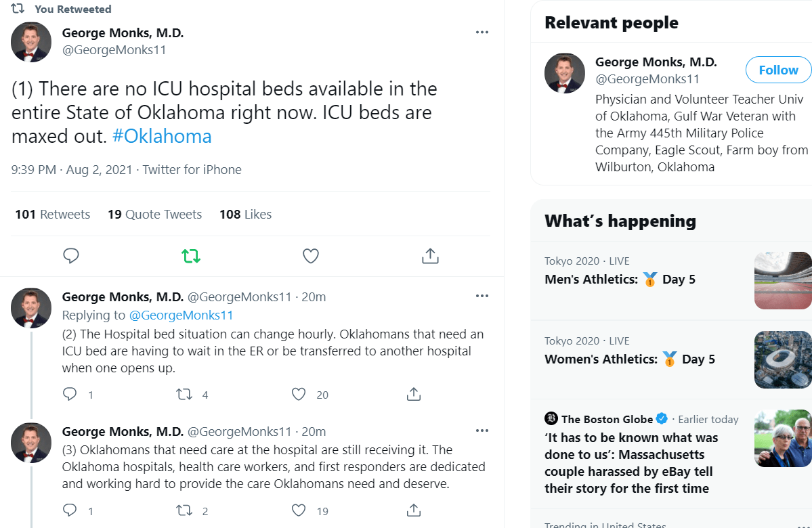Click the retweet icon on tweet (2)
Image resolution: width=812 pixels, height=528 pixels.
click(x=186, y=394)
